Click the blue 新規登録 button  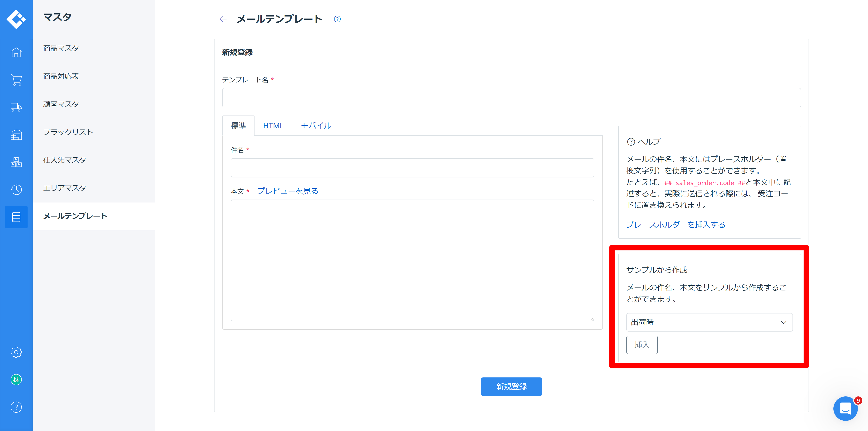(511, 386)
